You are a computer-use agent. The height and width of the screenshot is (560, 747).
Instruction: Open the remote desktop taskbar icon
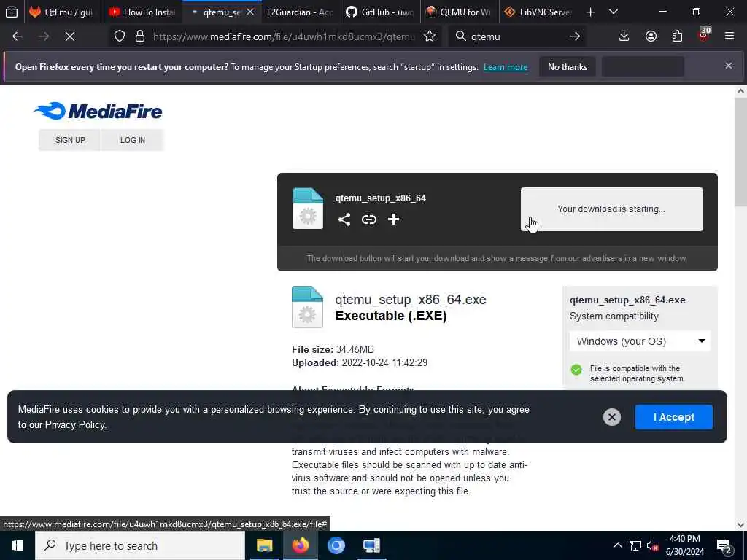coord(371,545)
